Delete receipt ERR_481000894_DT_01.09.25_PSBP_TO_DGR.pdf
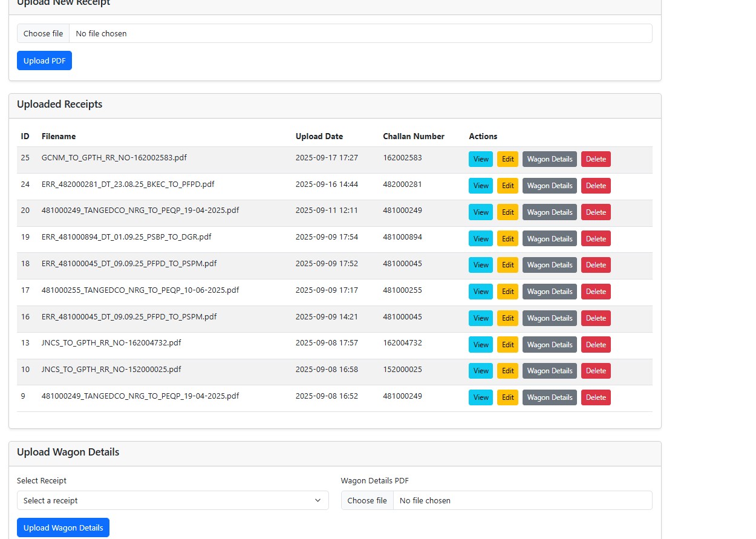The width and height of the screenshot is (756, 539). pos(595,239)
